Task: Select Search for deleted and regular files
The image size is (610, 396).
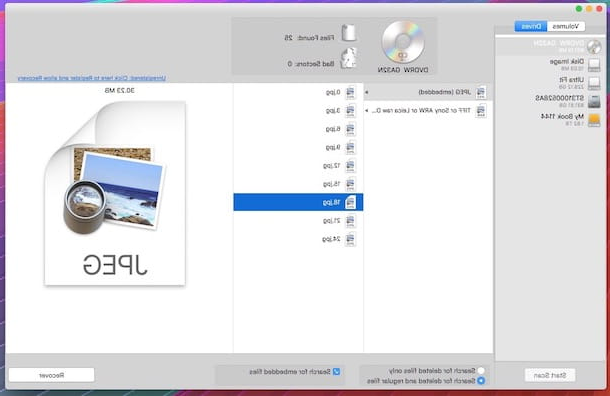Action: click(x=481, y=381)
